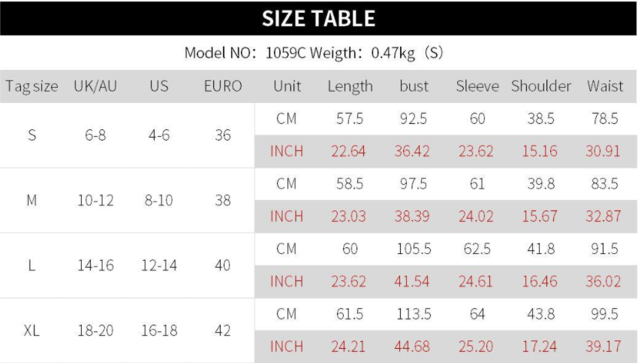Click the Unit column header

[286, 86]
